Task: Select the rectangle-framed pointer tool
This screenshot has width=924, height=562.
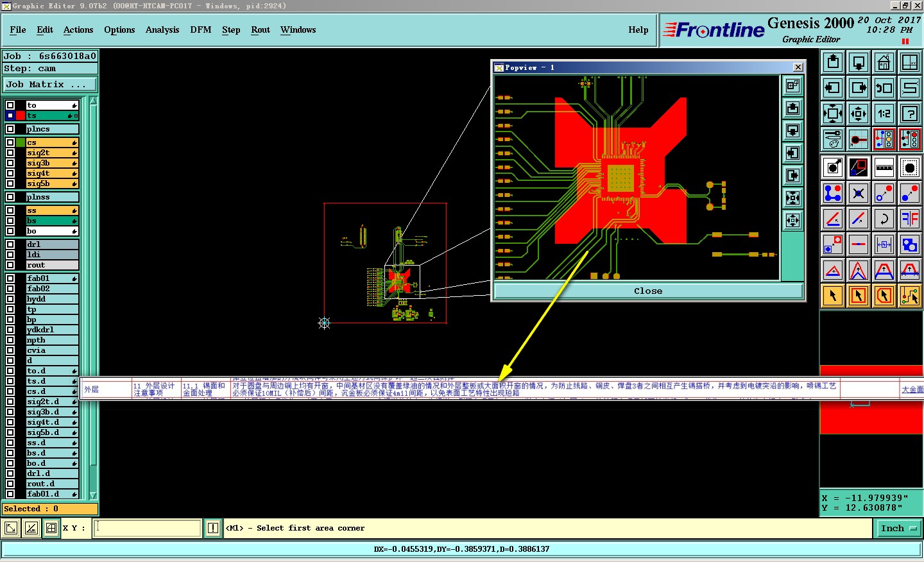Action: (859, 296)
